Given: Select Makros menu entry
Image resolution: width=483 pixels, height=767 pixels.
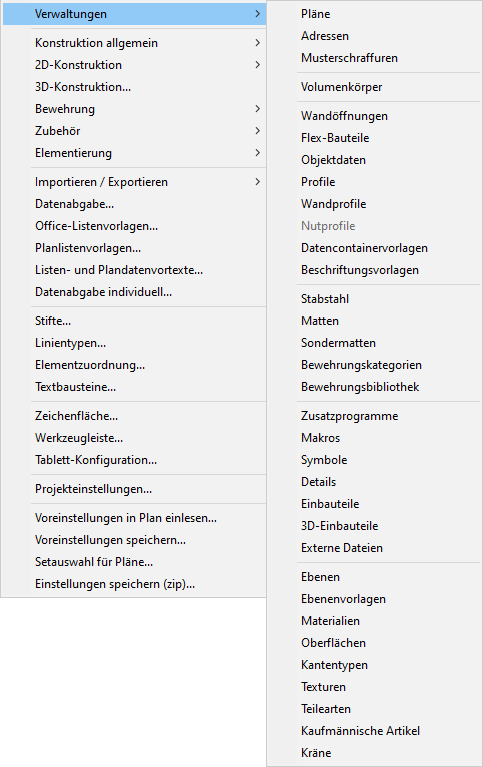Looking at the screenshot, I should coord(374,438).
